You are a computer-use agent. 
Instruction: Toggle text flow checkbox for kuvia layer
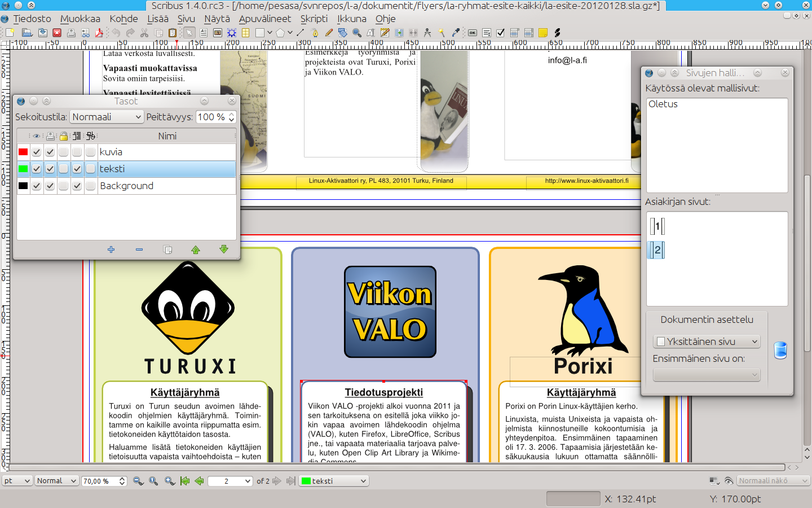77,152
